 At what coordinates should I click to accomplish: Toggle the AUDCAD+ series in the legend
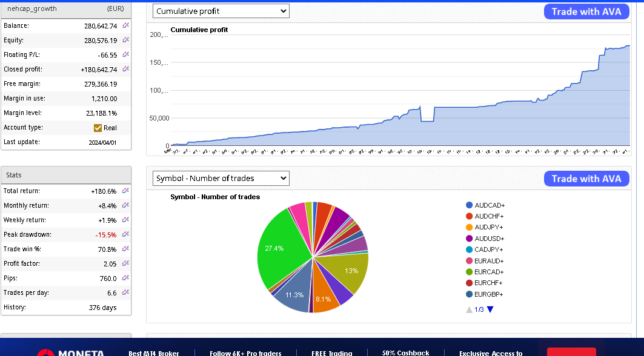click(489, 205)
